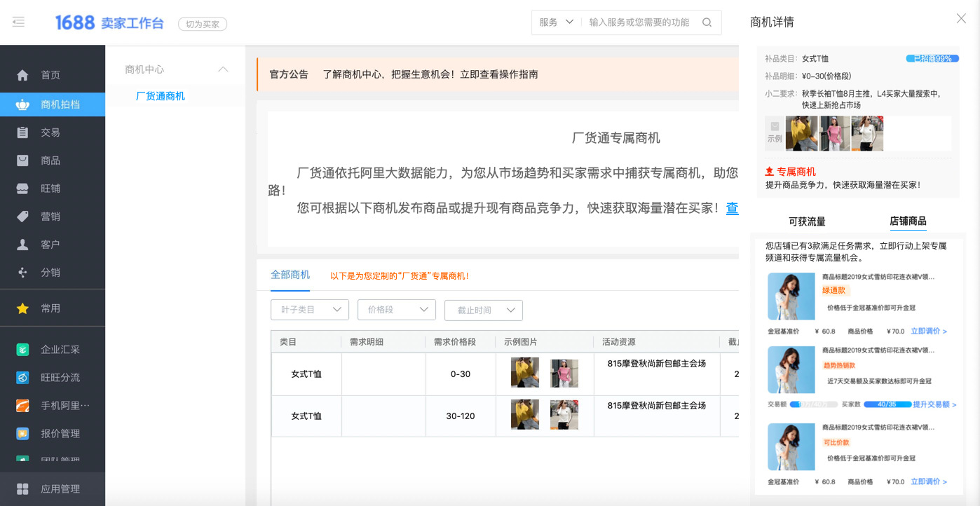Open the pink top example in panel
The height and width of the screenshot is (506, 980).
coord(835,133)
